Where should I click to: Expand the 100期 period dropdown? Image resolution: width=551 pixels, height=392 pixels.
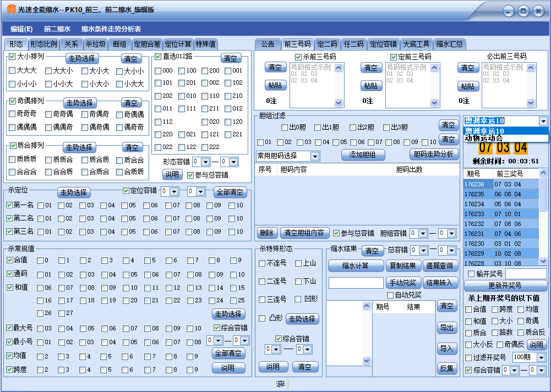coord(541,357)
